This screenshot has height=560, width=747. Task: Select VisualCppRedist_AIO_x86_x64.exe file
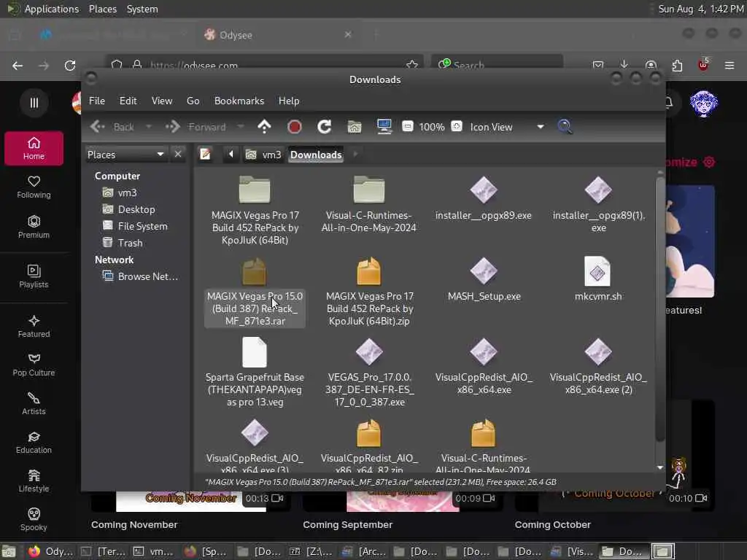click(x=484, y=366)
